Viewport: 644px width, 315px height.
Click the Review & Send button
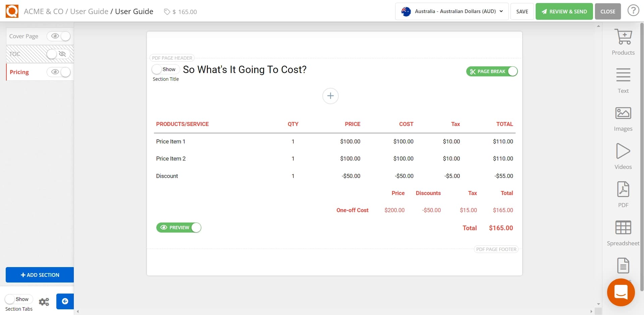pos(564,11)
